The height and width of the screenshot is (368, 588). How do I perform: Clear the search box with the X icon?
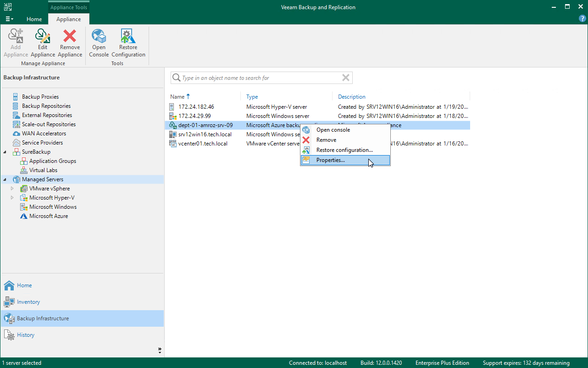pyautogui.click(x=346, y=78)
